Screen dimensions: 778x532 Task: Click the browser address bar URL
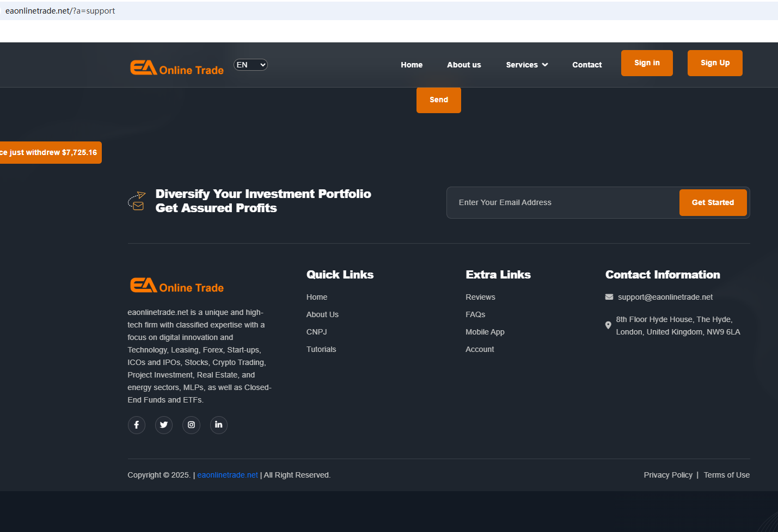60,11
